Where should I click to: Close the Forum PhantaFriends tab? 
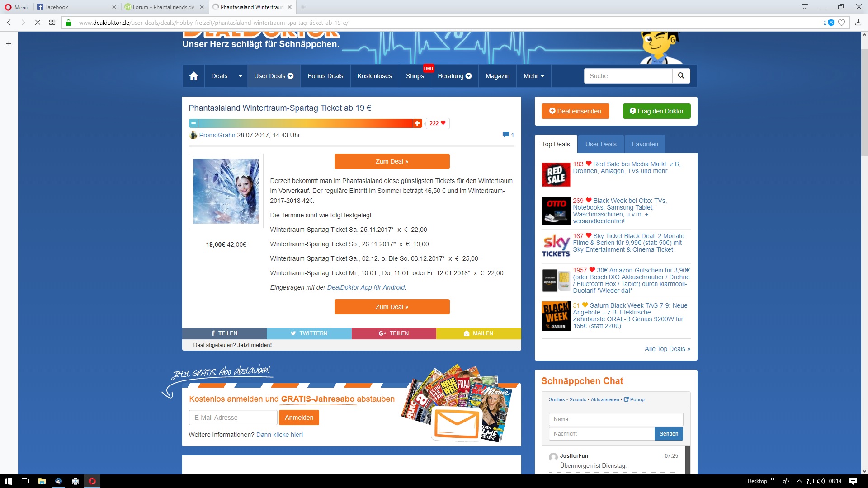(x=202, y=7)
